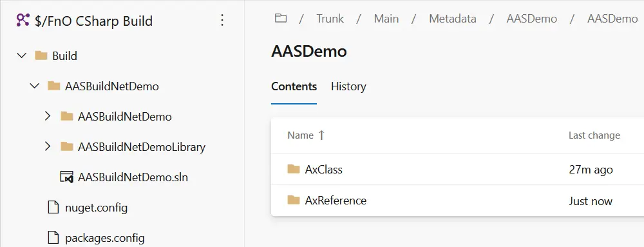Collapse the Build folder chevron
644x247 pixels.
coord(22,55)
